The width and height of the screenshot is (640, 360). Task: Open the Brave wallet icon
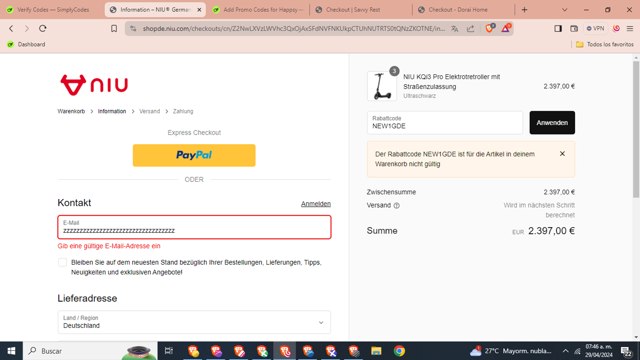coord(574,29)
